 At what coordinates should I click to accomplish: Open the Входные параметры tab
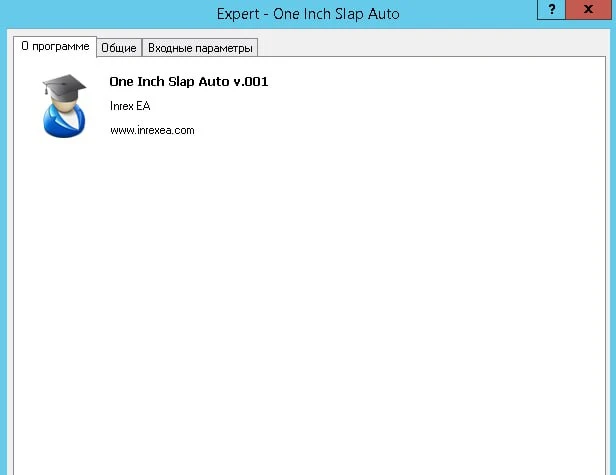201,48
